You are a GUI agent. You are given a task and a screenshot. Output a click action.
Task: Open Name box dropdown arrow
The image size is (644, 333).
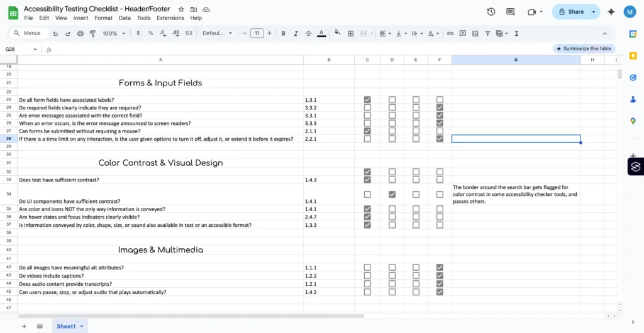tap(35, 50)
